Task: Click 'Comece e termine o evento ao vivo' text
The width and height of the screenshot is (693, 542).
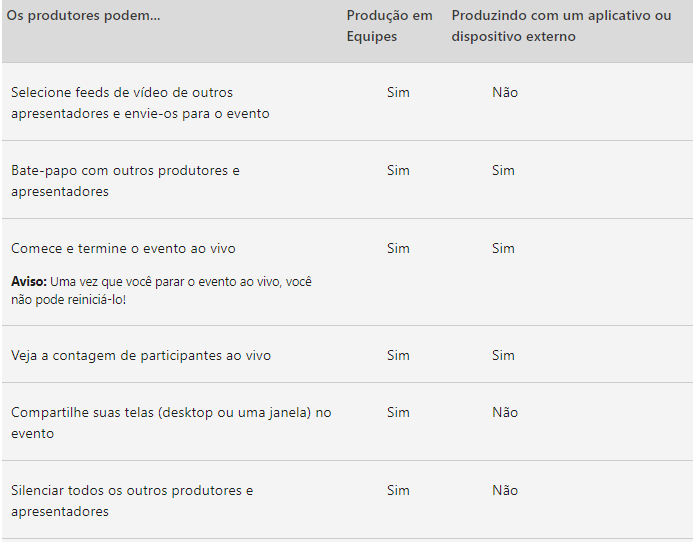Action: pos(123,248)
